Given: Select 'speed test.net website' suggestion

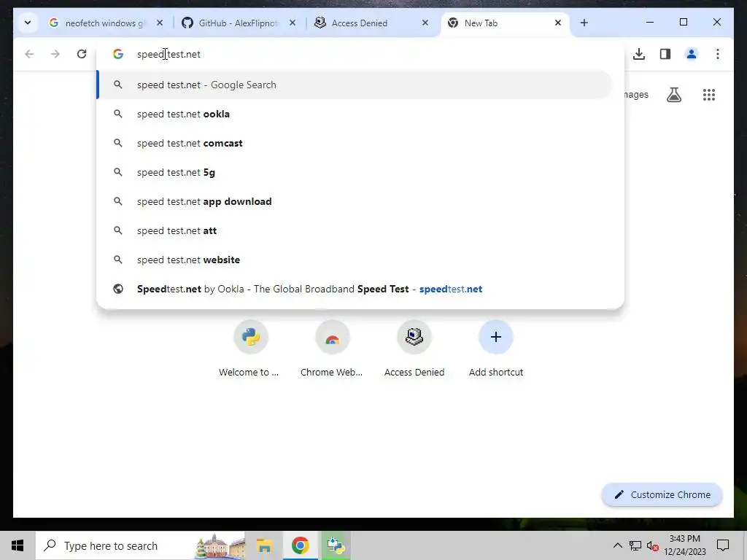Looking at the screenshot, I should [x=355, y=260].
